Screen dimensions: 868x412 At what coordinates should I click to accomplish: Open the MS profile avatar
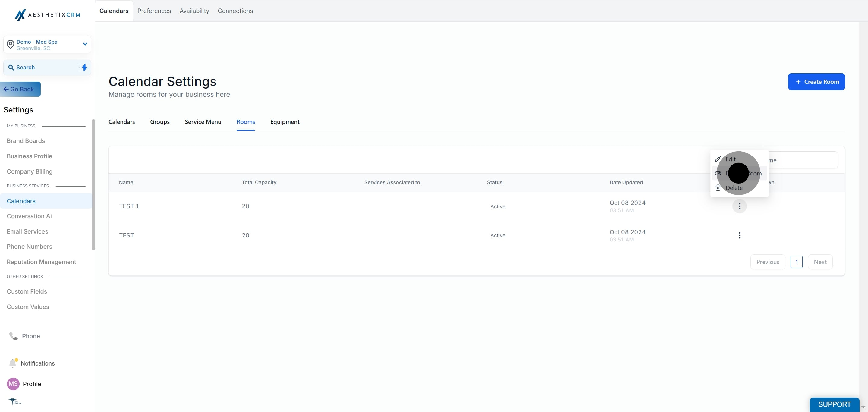point(13,384)
